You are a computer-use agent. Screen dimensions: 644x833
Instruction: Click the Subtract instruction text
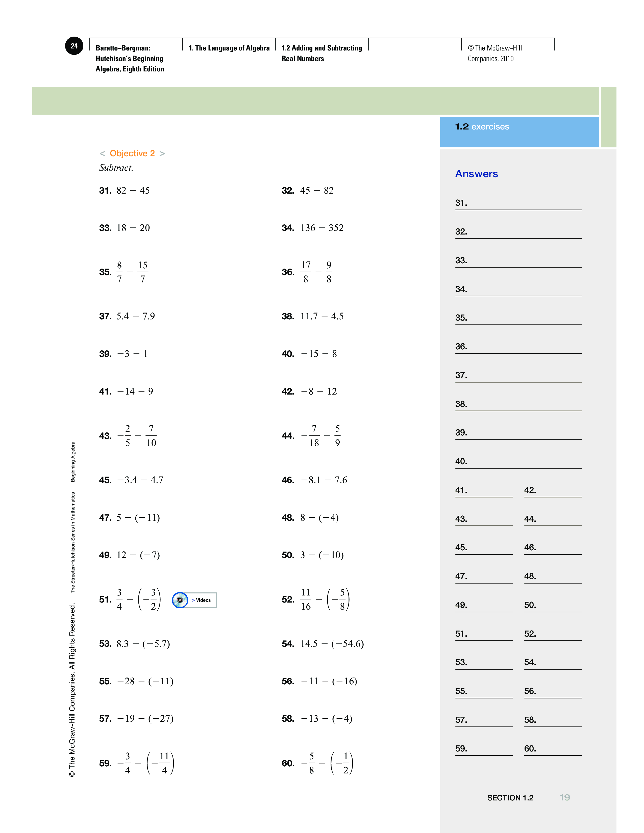tap(116, 168)
